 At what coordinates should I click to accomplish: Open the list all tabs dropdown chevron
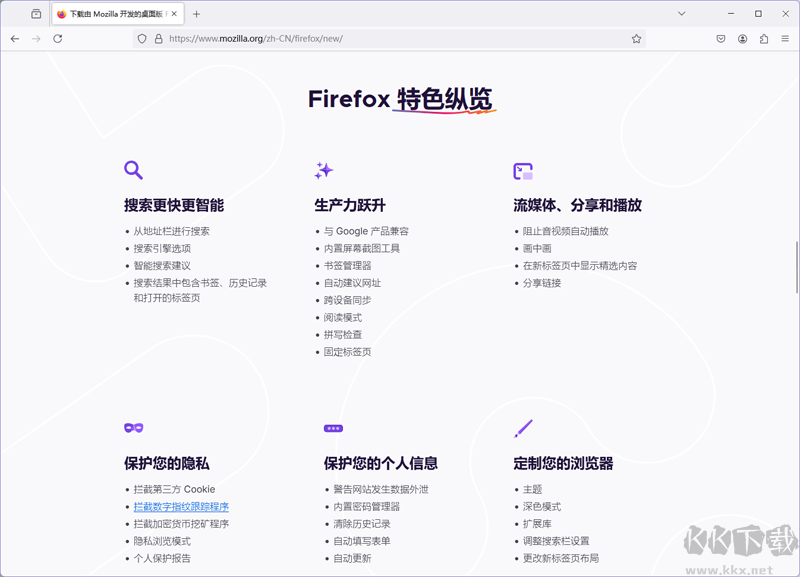[682, 13]
